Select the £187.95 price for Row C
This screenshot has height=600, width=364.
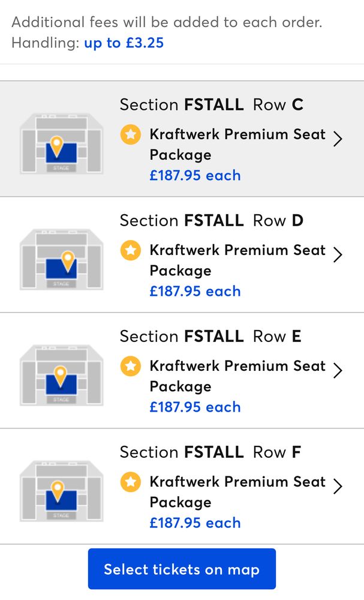tap(195, 176)
